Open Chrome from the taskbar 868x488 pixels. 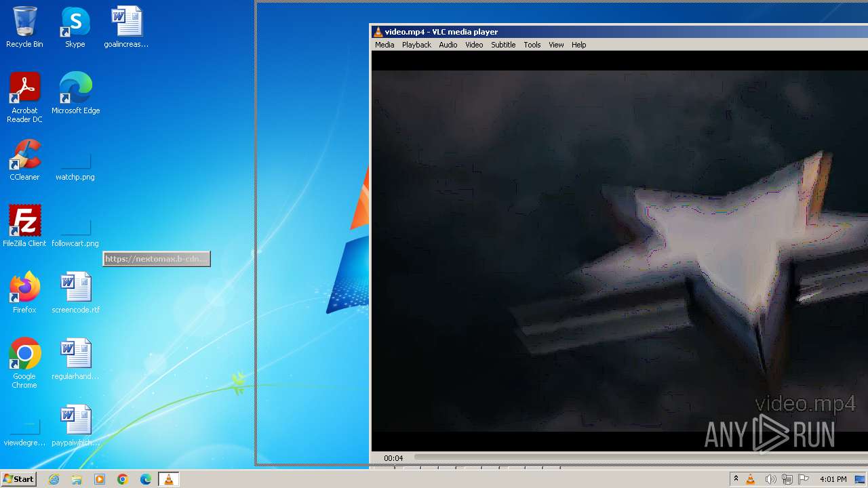(x=123, y=479)
